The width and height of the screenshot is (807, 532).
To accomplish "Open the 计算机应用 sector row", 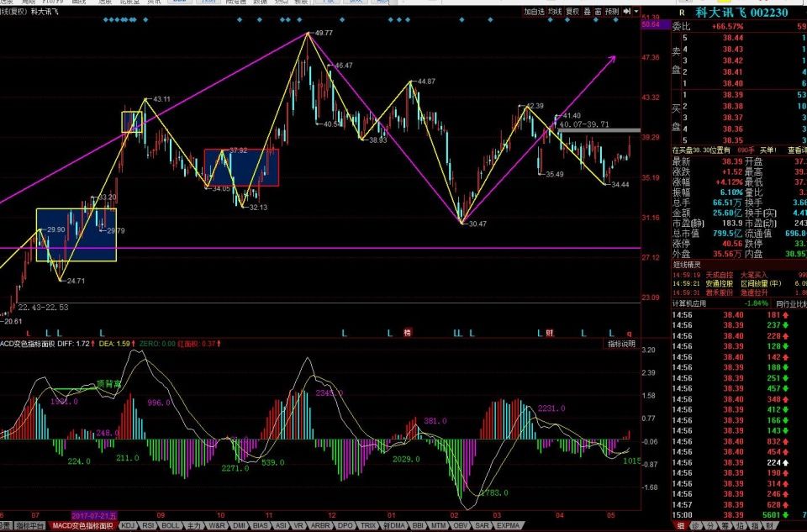I will pyautogui.click(x=691, y=303).
